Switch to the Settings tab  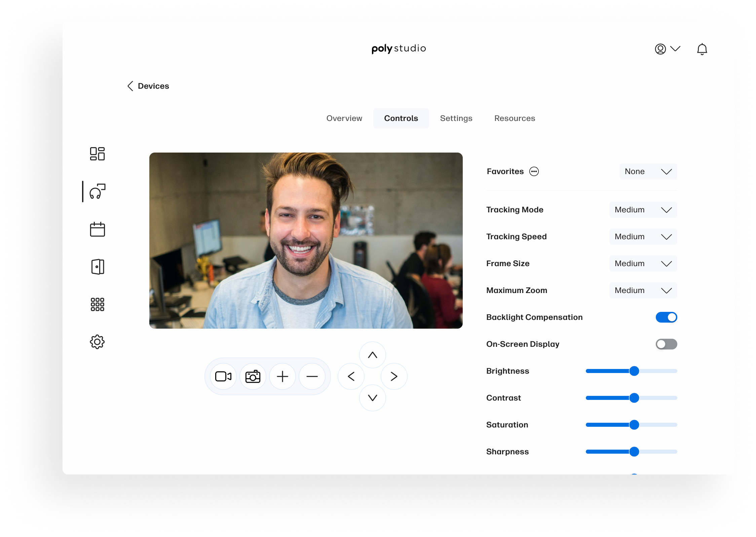[x=456, y=118]
